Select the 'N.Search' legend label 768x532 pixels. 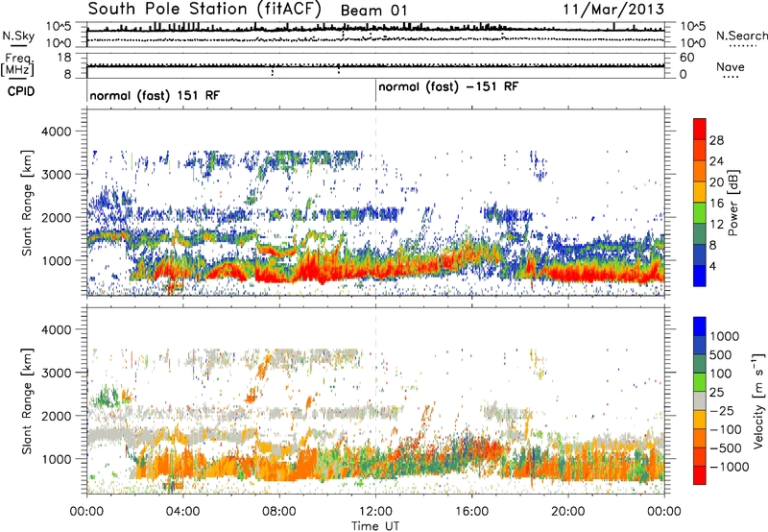(x=741, y=36)
